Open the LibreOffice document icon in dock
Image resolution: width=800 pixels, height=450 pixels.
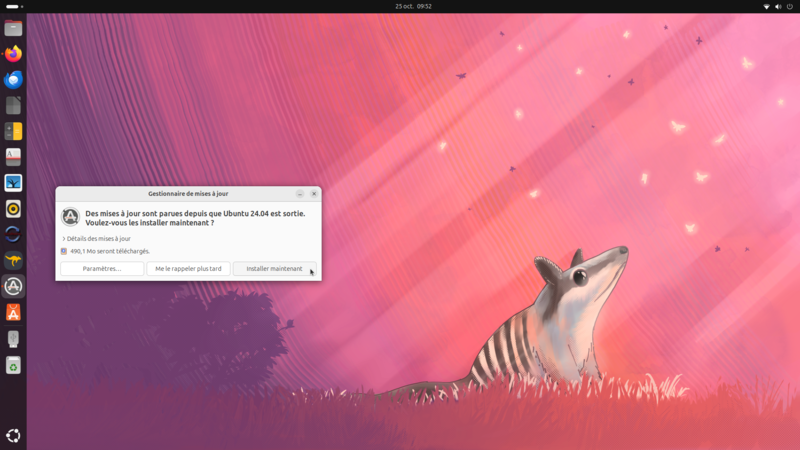(x=13, y=106)
